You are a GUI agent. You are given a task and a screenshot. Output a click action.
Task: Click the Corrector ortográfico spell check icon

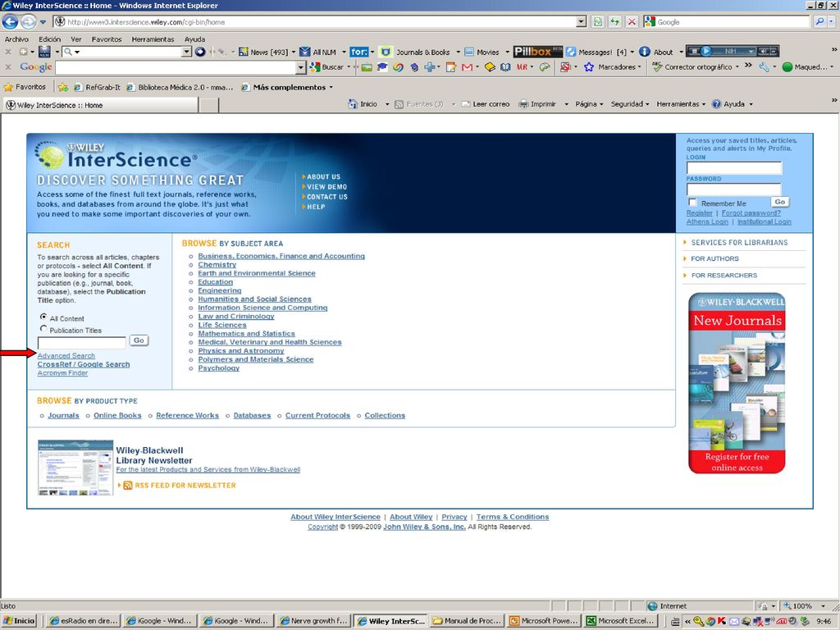coord(657,67)
